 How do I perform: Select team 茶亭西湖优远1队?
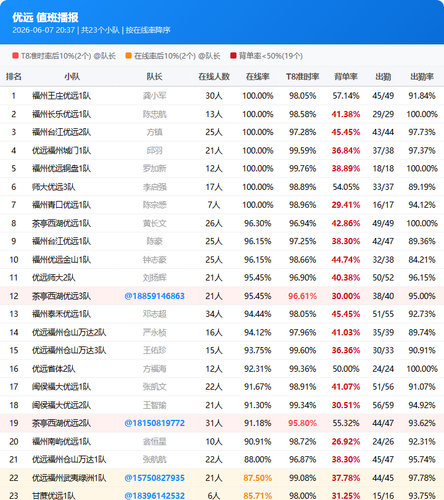tap(61, 223)
